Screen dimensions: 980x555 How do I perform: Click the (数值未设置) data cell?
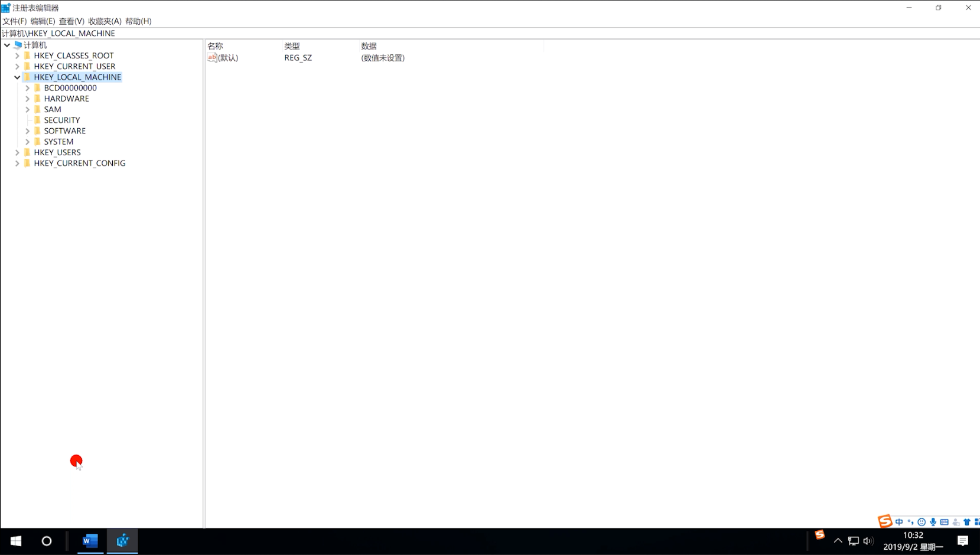(x=383, y=58)
